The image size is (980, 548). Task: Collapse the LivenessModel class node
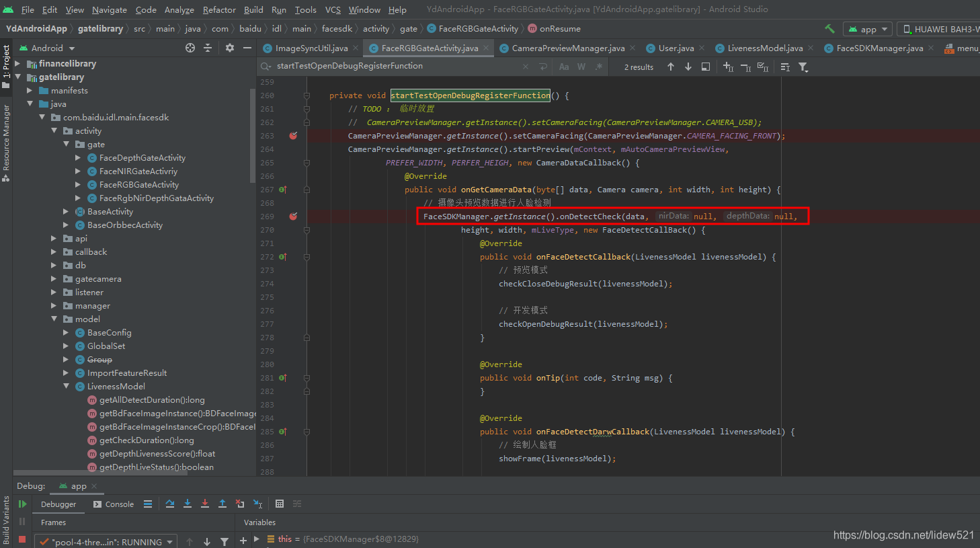67,387
